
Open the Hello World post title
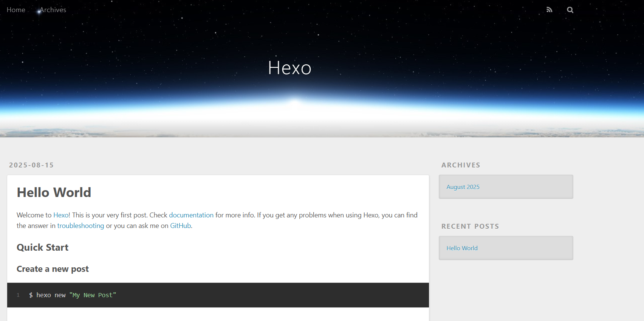(x=54, y=192)
